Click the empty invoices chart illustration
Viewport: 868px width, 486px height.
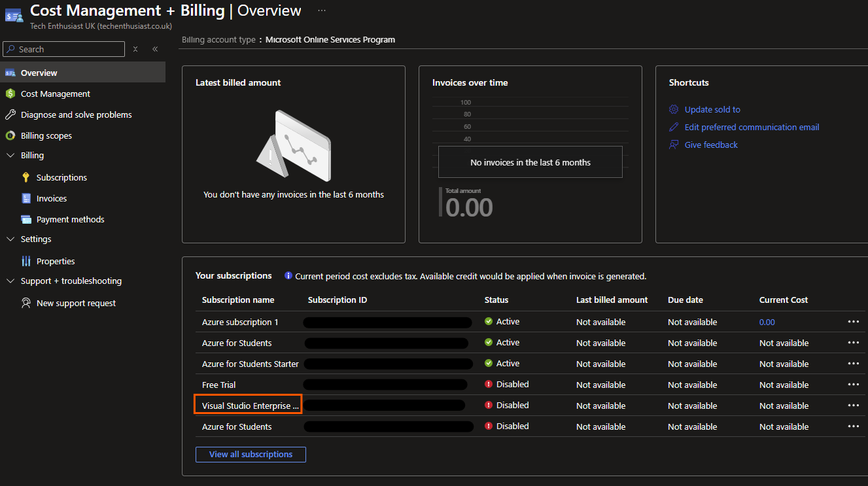point(294,145)
